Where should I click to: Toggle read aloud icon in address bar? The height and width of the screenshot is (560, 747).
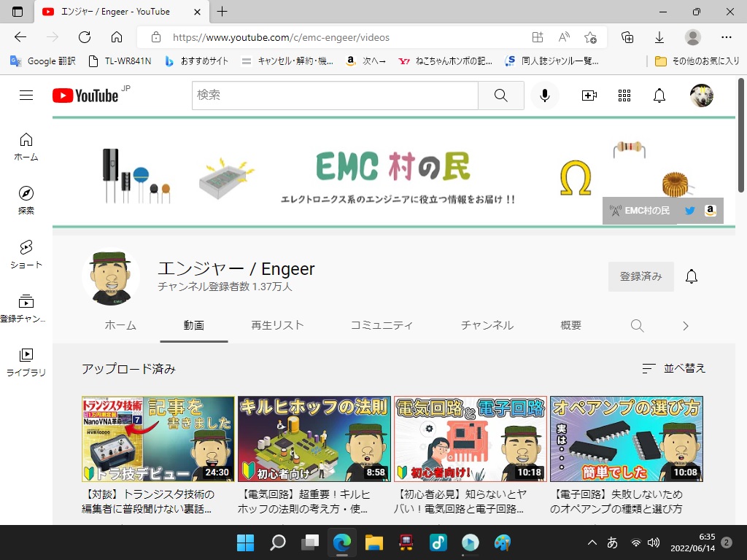click(564, 37)
